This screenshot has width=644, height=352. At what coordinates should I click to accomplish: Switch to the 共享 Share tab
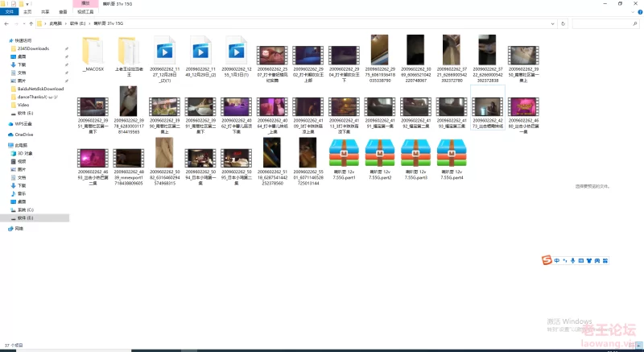point(45,12)
